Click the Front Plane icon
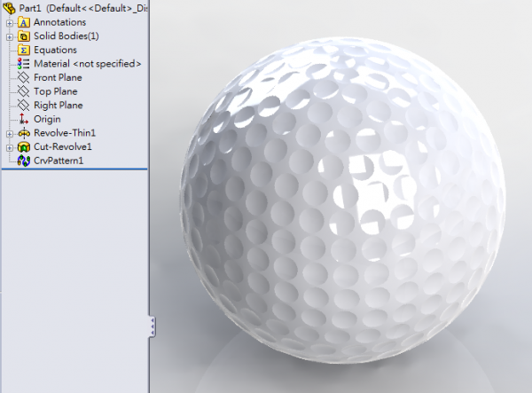 tap(23, 78)
